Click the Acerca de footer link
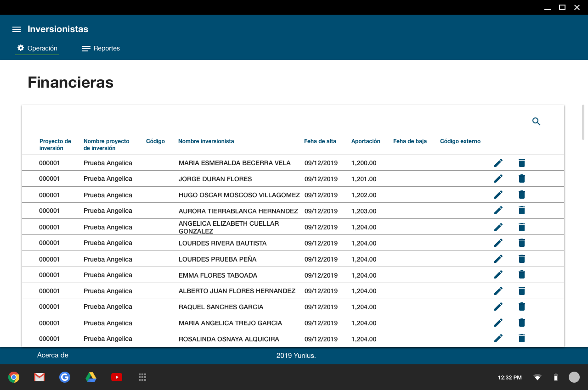The width and height of the screenshot is (588, 390). pyautogui.click(x=53, y=355)
